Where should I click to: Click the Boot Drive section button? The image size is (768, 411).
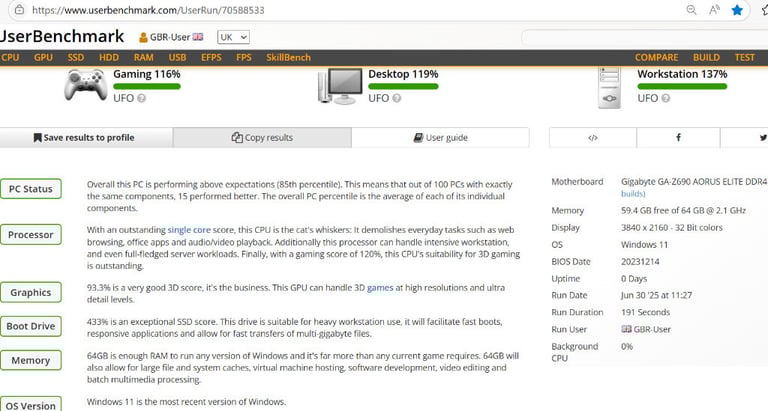pos(31,326)
